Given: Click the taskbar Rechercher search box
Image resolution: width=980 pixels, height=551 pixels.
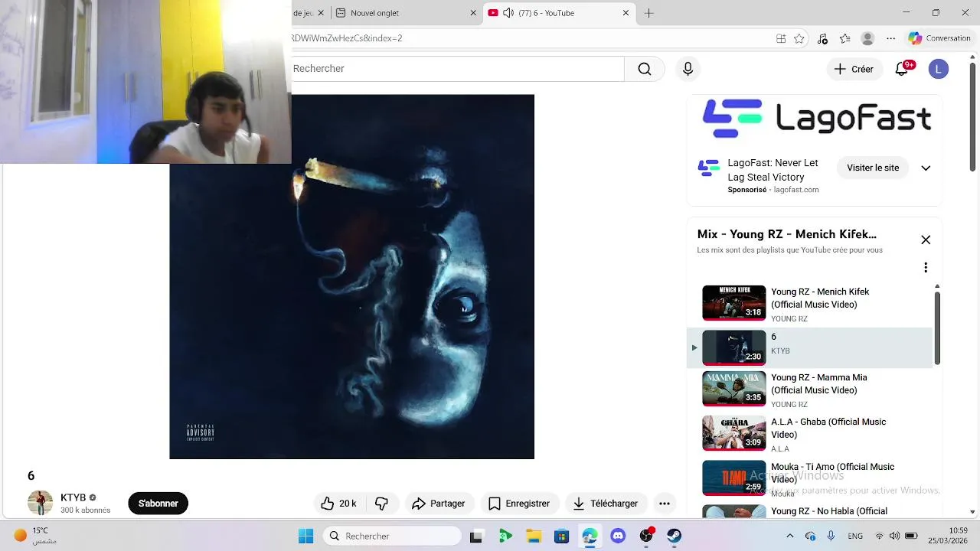Looking at the screenshot, I should 392,536.
